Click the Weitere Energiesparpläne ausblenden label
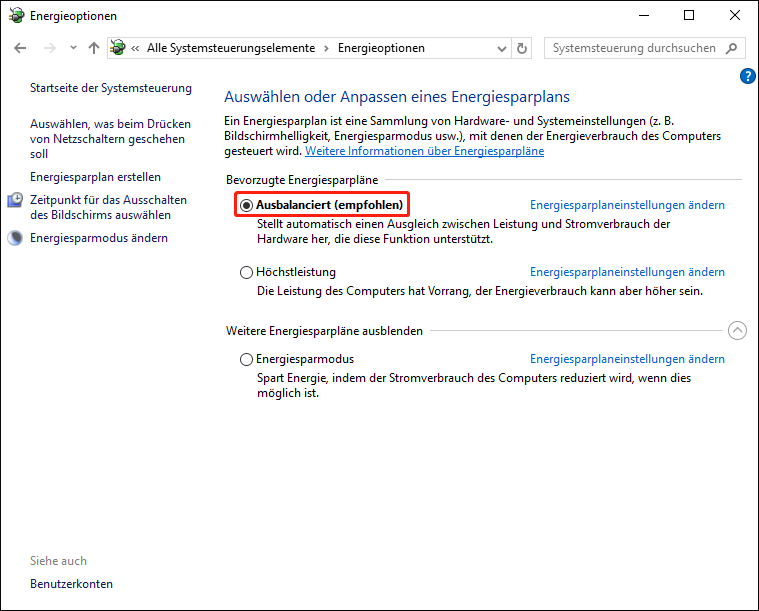759x611 pixels. tap(324, 331)
